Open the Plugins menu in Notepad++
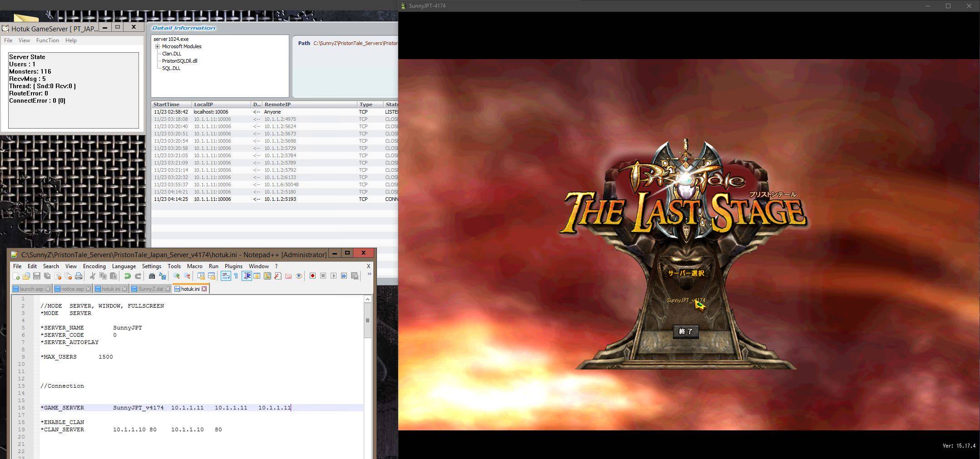980x459 pixels. (233, 266)
